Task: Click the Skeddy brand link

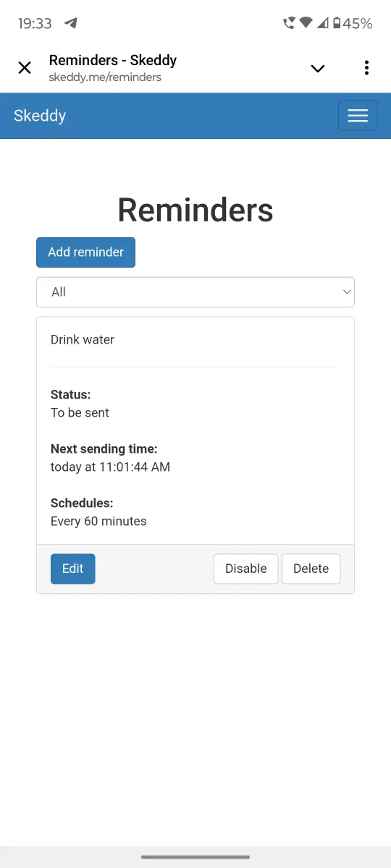Action: click(x=40, y=116)
